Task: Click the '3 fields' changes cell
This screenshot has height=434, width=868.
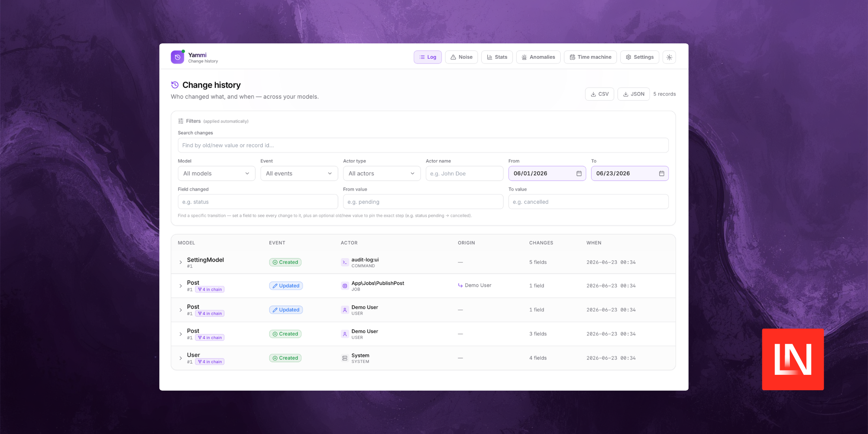Action: [538, 334]
